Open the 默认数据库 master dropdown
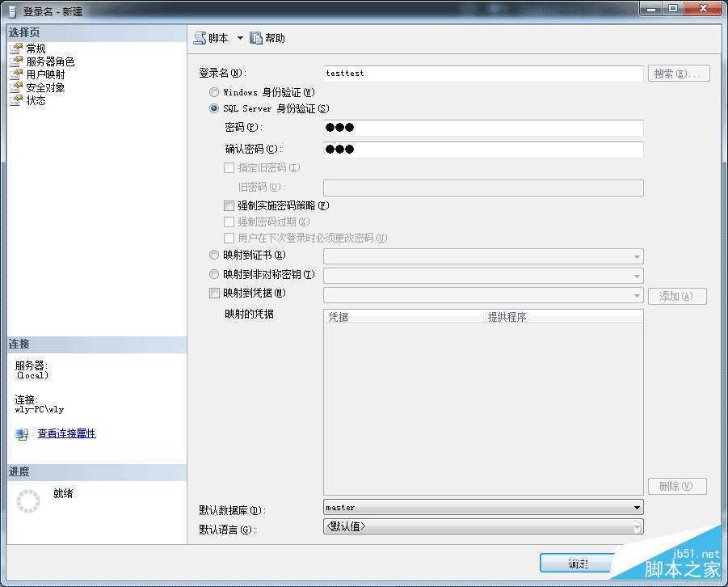 [637, 508]
